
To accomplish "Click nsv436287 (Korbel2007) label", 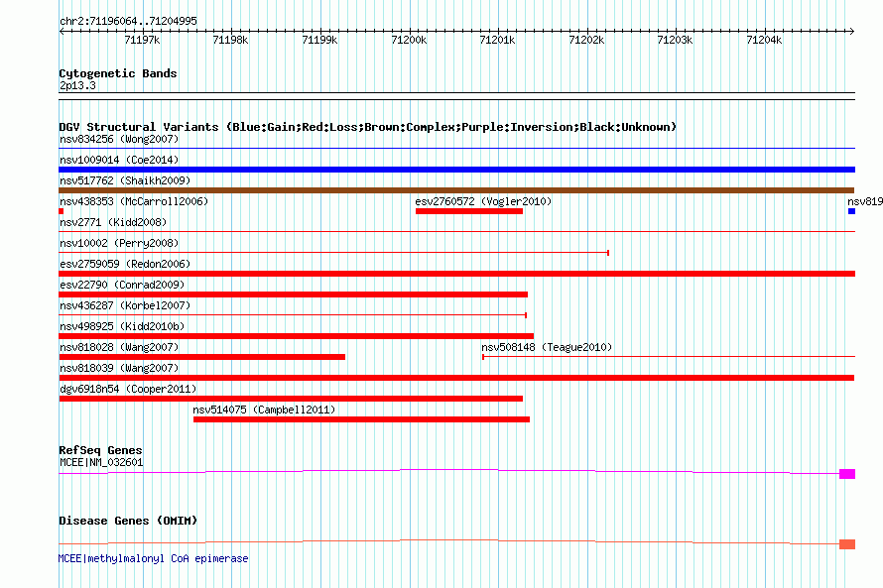I will pos(125,305).
